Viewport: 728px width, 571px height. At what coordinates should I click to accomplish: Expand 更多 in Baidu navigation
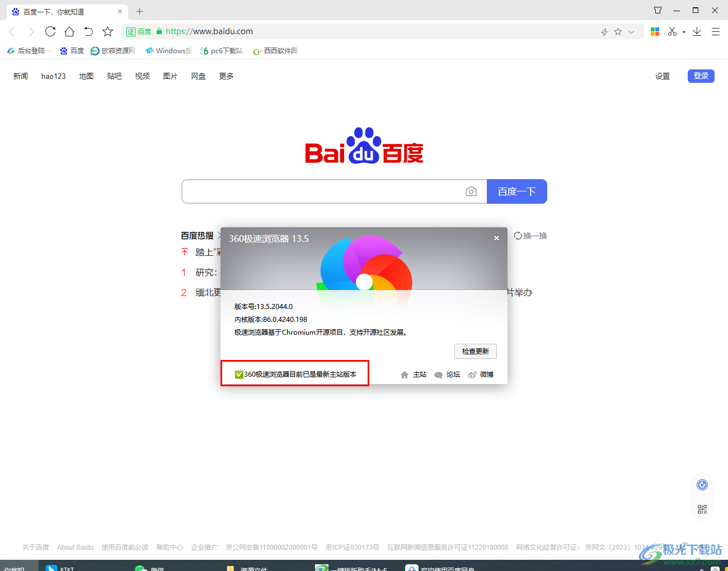[226, 76]
